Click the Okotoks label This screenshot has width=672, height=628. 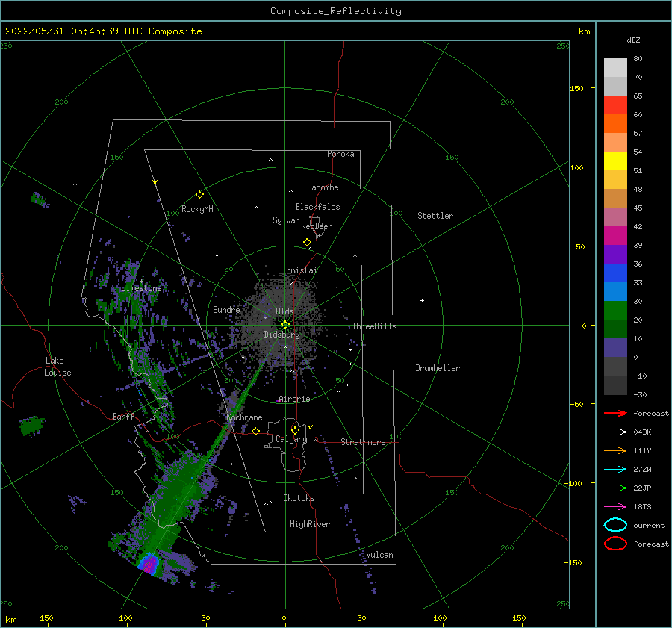click(299, 498)
